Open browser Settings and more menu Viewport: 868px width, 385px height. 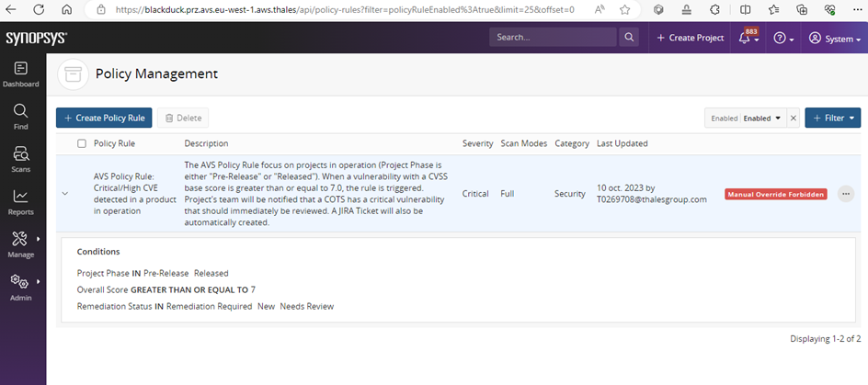[856, 9]
